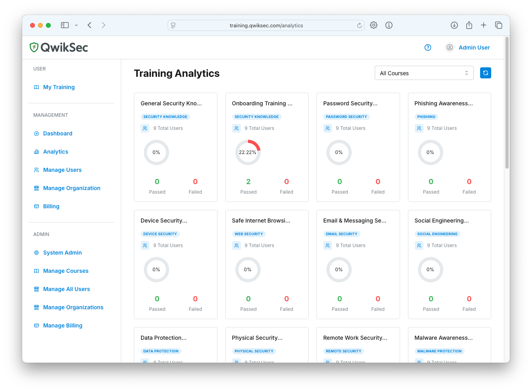Click the Dashboard gauge icon in sidebar

[36, 133]
